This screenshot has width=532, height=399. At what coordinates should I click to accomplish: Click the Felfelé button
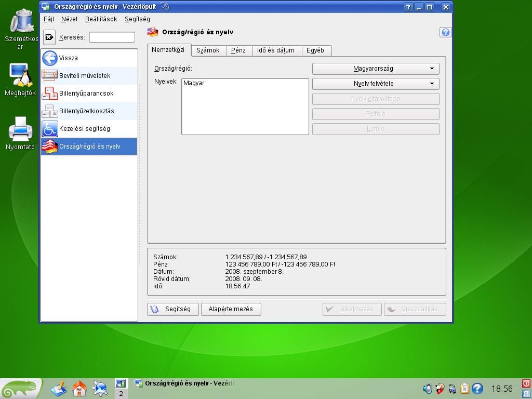click(376, 114)
